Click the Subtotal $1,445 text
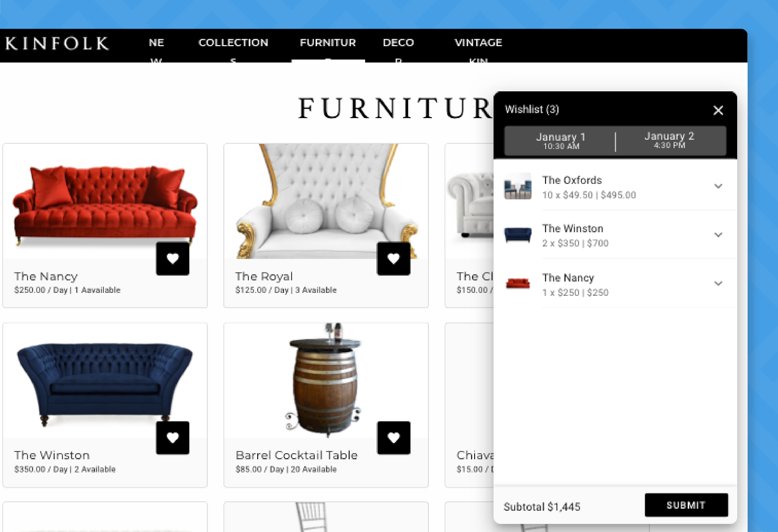The height and width of the screenshot is (532, 778). [542, 507]
